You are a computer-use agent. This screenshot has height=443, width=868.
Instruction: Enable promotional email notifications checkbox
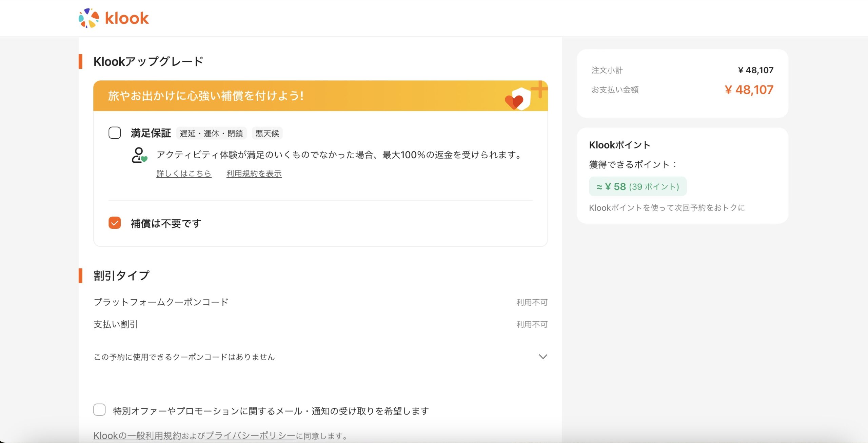[99, 410]
